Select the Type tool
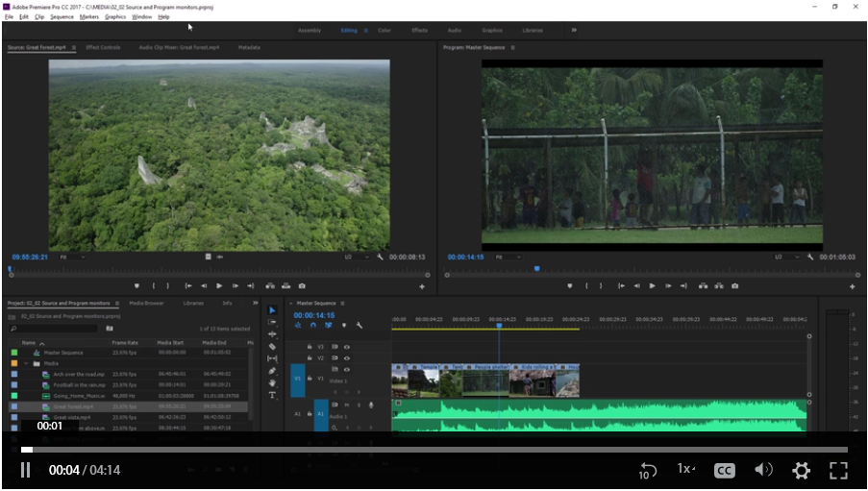The width and height of the screenshot is (868, 491). click(272, 395)
